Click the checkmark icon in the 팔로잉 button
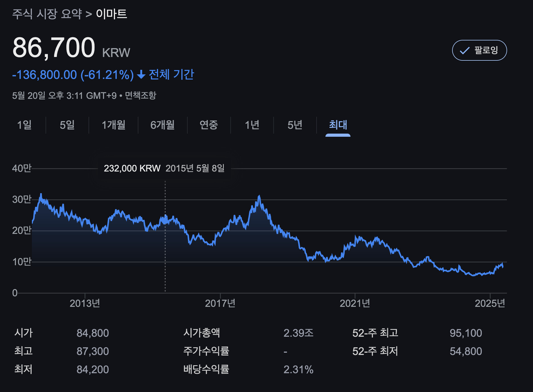Screen dimensions: 533x392 (x=464, y=51)
